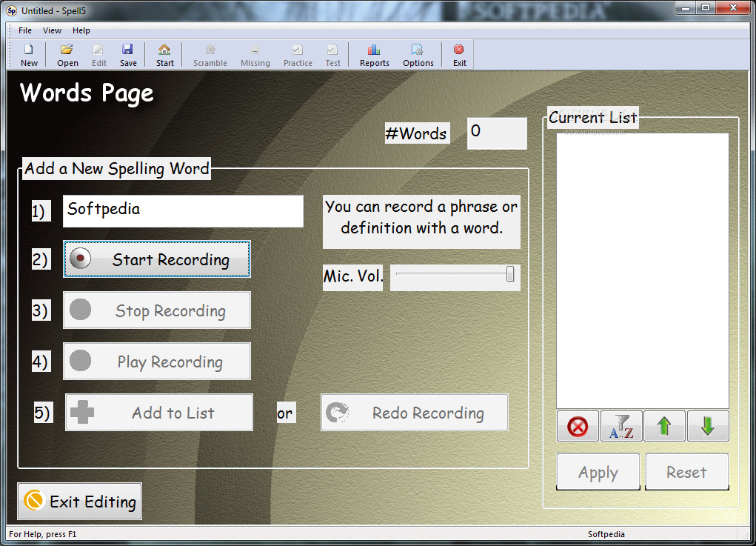This screenshot has width=756, height=546.
Task: Click Add to List button
Action: (x=159, y=413)
